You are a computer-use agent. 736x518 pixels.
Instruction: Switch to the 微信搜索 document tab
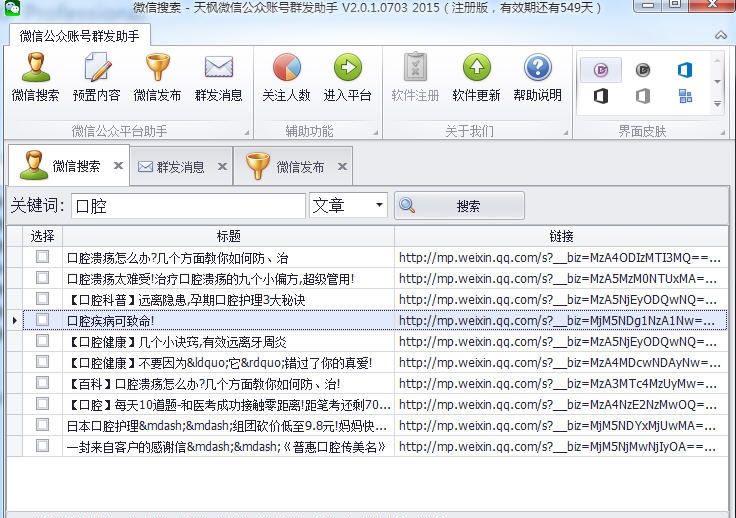[x=69, y=166]
